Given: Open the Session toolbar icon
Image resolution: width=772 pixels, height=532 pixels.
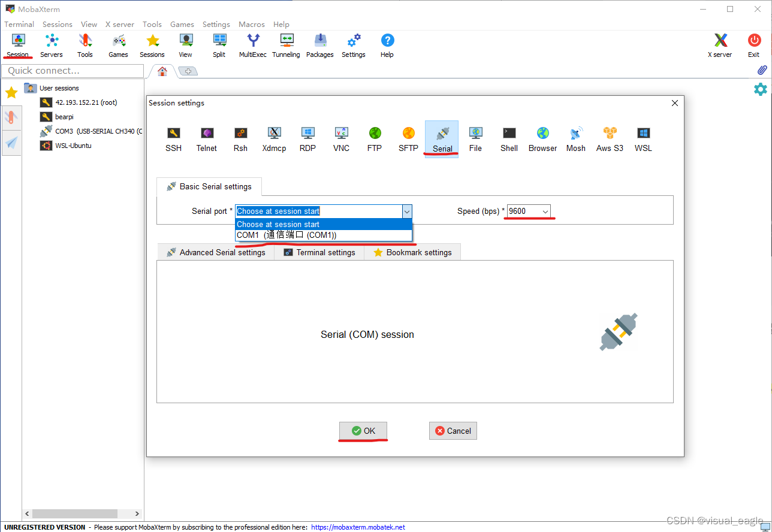Looking at the screenshot, I should pos(18,46).
